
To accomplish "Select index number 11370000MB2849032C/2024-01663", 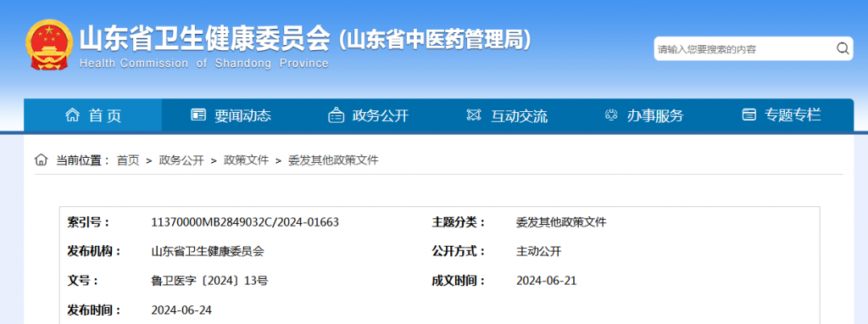I will tap(245, 222).
